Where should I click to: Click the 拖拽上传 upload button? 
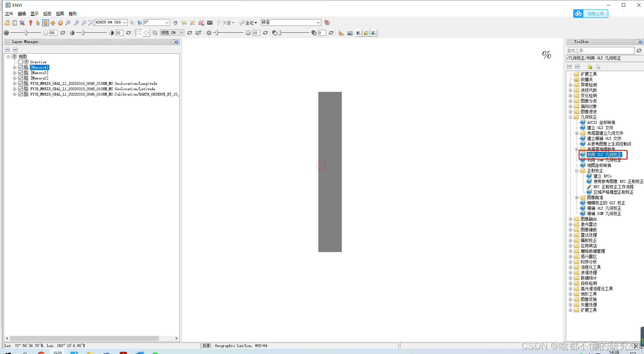[591, 13]
